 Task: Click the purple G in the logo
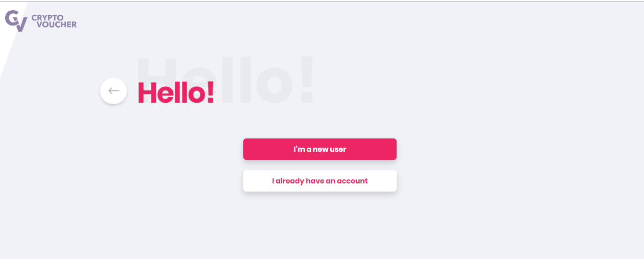[x=11, y=18]
